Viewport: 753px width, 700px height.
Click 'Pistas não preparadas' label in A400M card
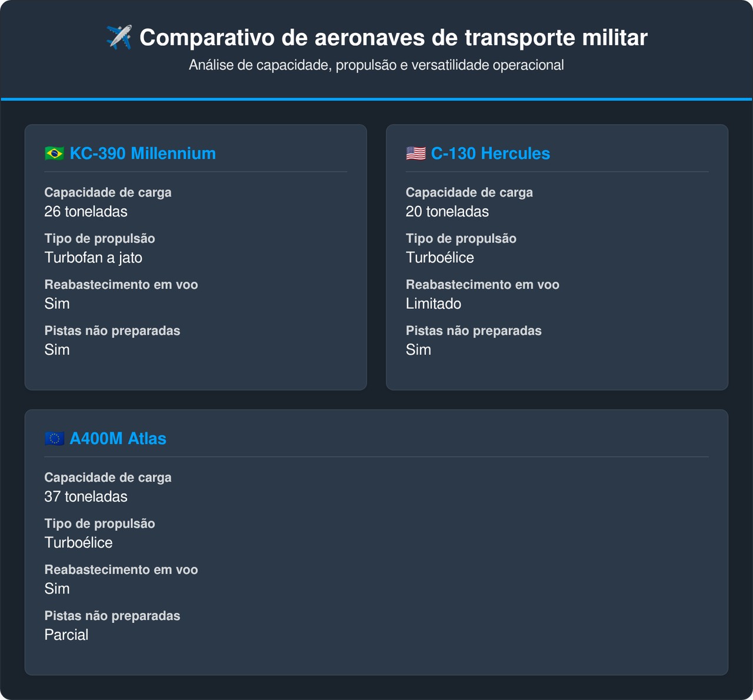112,616
